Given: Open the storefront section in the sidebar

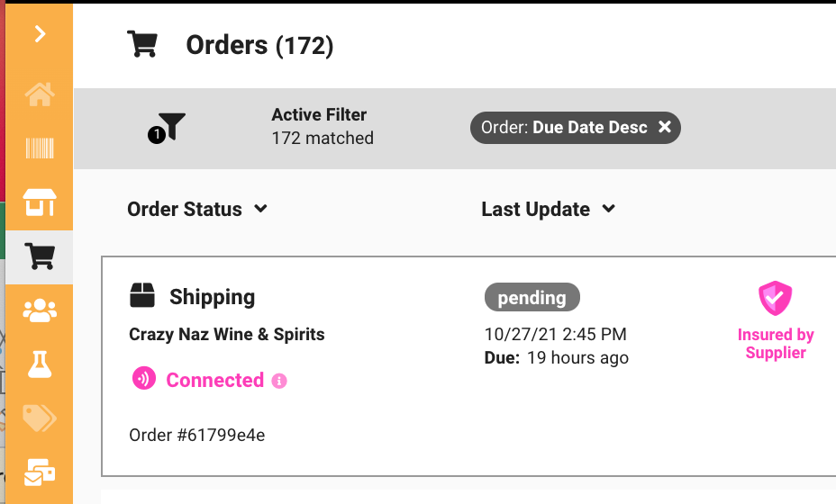Looking at the screenshot, I should 40,202.
